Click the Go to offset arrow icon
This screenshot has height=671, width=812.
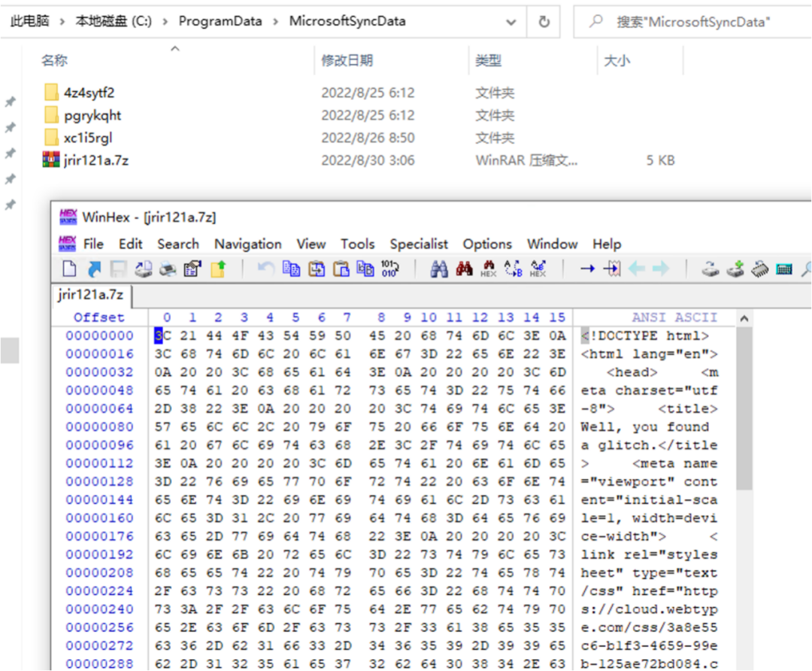(587, 269)
